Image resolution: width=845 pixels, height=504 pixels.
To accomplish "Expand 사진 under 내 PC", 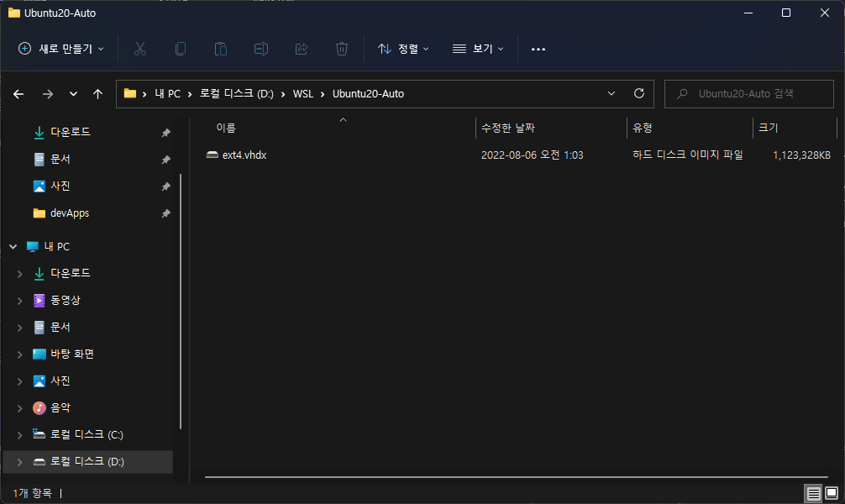I will click(x=19, y=381).
